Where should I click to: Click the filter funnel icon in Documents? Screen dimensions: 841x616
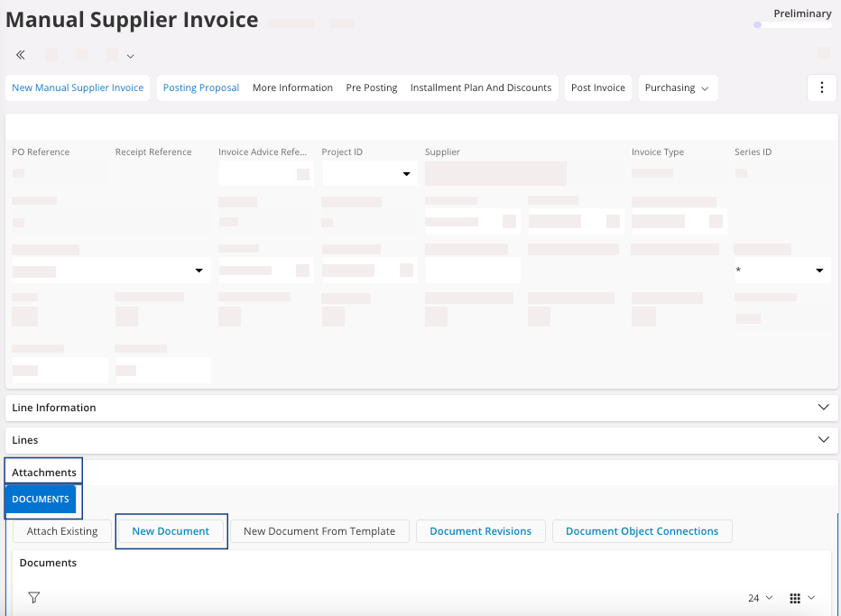pyautogui.click(x=34, y=597)
